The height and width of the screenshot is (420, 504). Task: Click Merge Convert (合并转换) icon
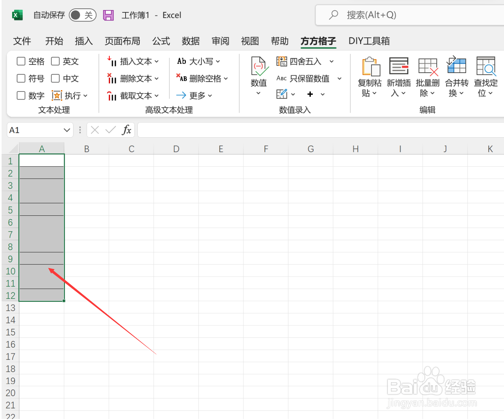[456, 65]
